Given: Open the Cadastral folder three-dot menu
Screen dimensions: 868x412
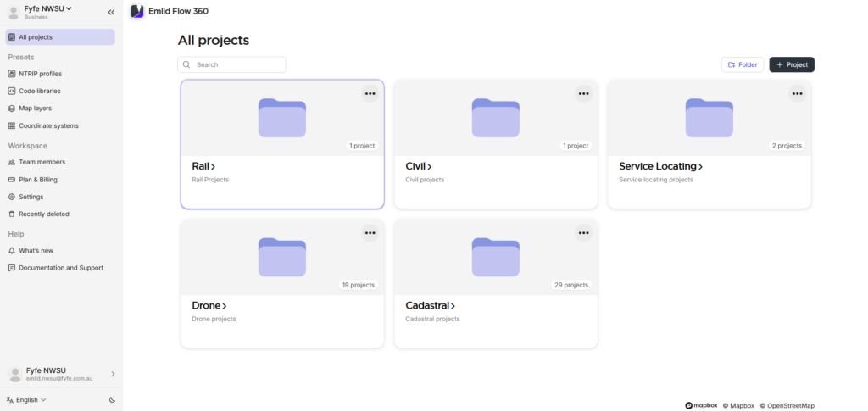Looking at the screenshot, I should pyautogui.click(x=583, y=233).
